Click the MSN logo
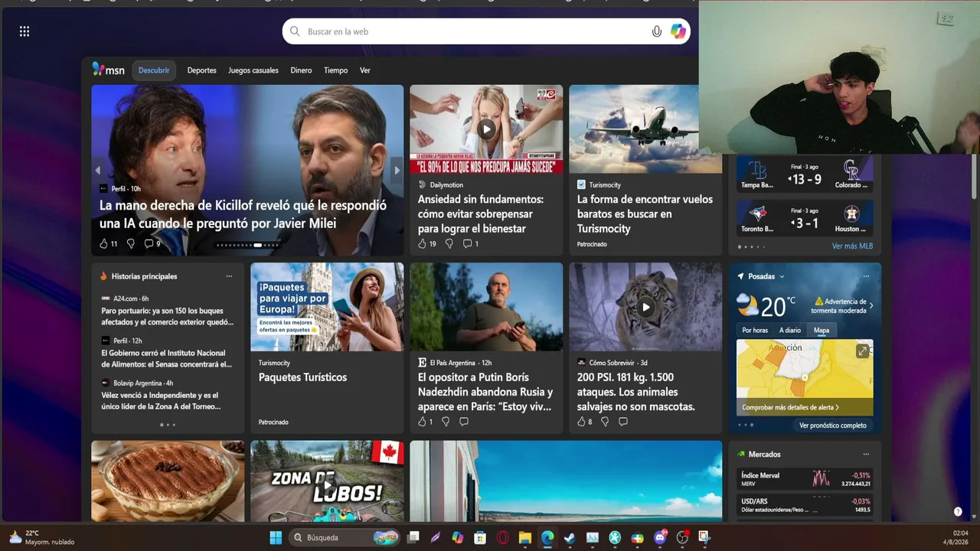980x551 pixels. pos(109,70)
